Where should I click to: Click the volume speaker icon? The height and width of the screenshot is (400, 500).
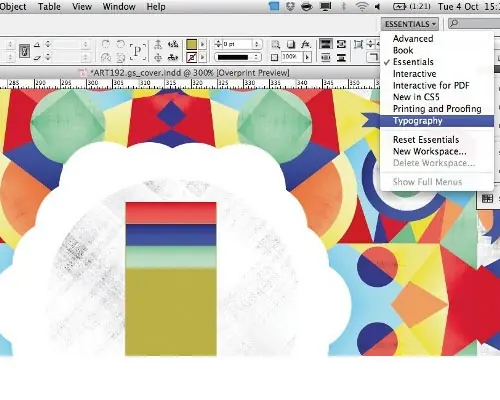tap(377, 7)
